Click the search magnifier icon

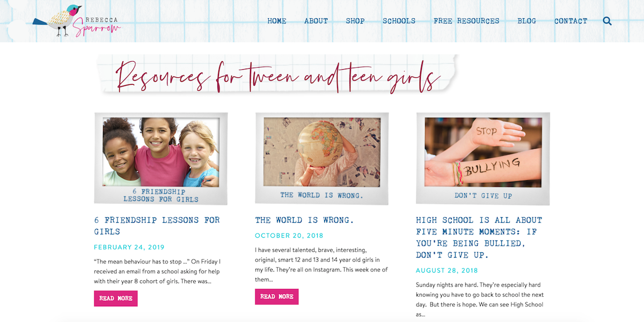[x=607, y=21]
